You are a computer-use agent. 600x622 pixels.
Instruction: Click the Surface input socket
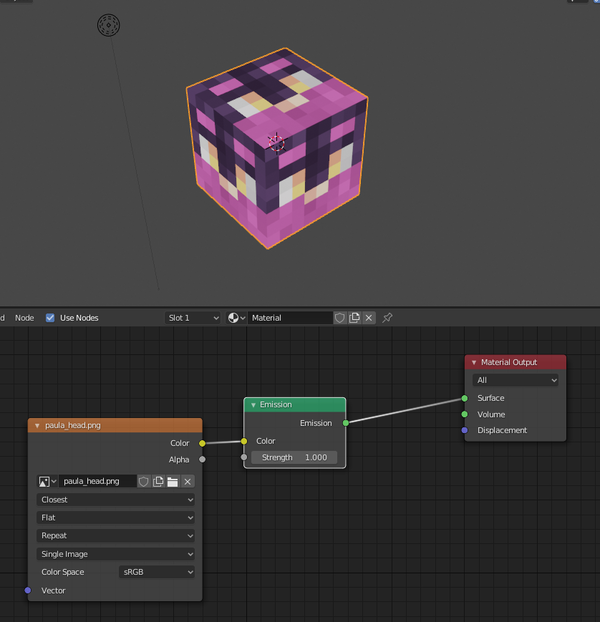(465, 398)
